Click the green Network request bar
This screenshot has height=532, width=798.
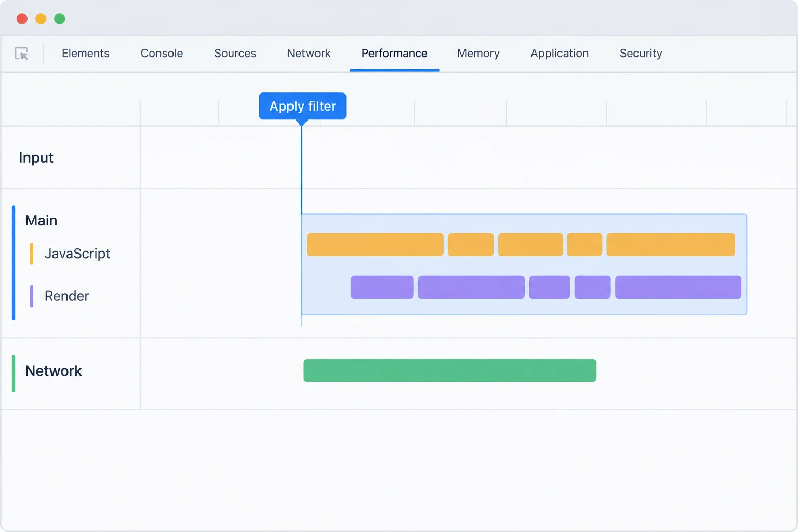(450, 370)
